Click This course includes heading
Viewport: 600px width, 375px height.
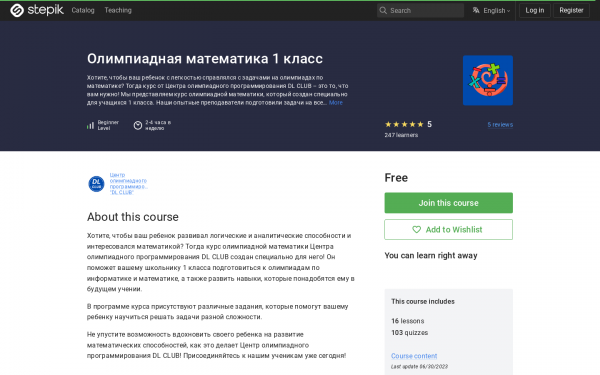[x=423, y=302]
